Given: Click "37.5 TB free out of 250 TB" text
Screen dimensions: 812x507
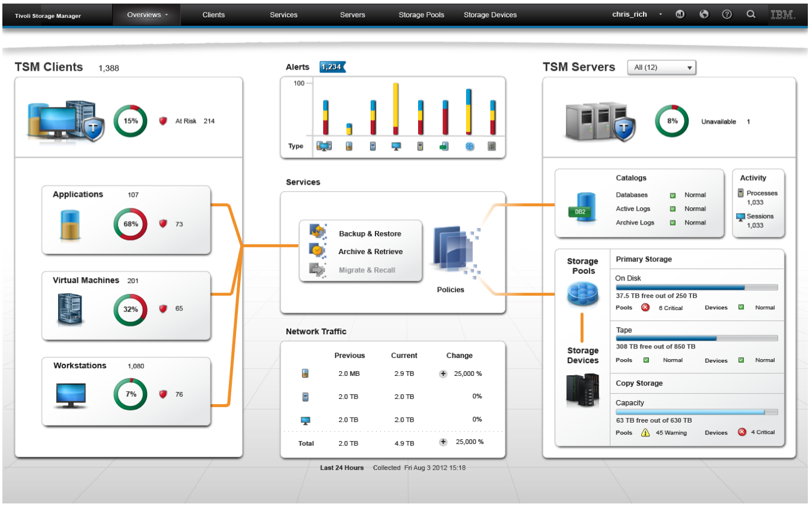Looking at the screenshot, I should pyautogui.click(x=656, y=296).
